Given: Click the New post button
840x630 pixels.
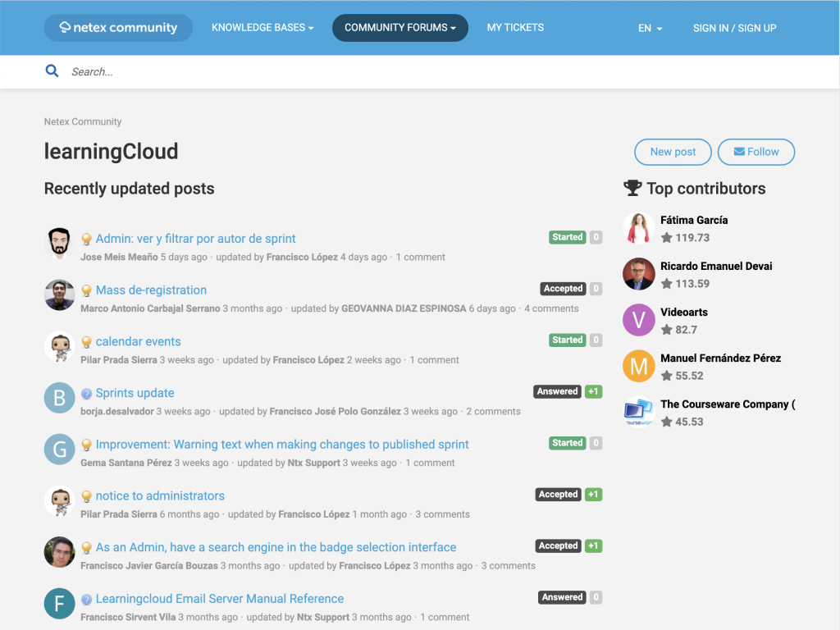Looking at the screenshot, I should click(x=673, y=152).
